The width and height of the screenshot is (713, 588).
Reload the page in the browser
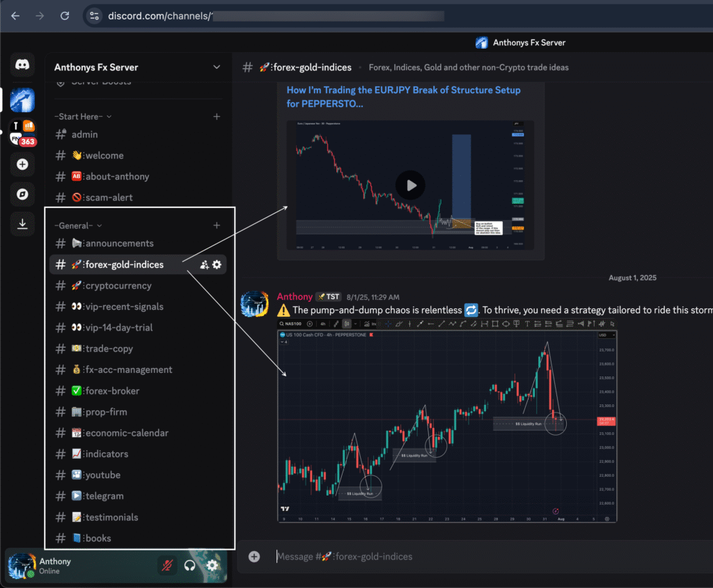[65, 15]
